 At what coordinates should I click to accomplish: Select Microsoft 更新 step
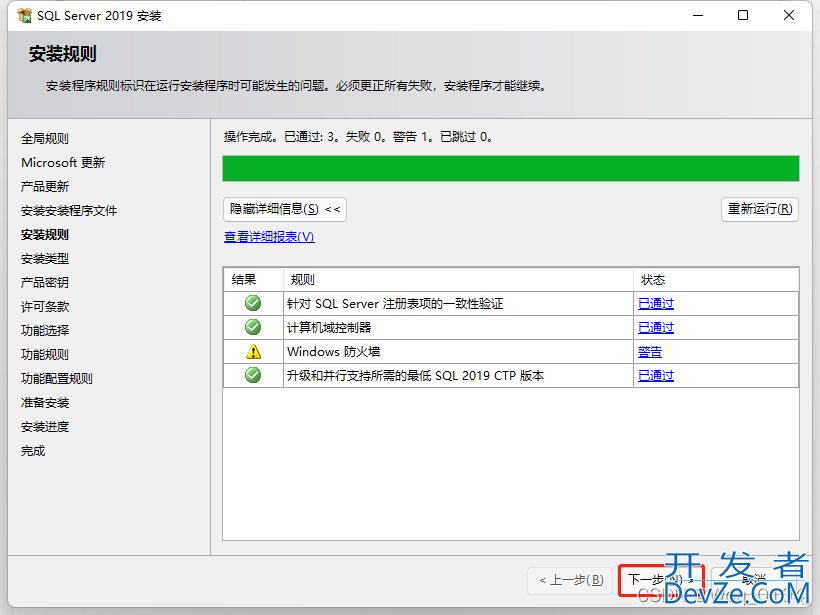point(63,163)
